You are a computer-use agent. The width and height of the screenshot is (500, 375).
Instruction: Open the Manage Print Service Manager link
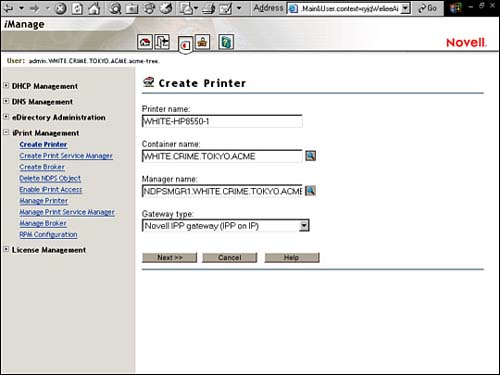[x=67, y=212]
